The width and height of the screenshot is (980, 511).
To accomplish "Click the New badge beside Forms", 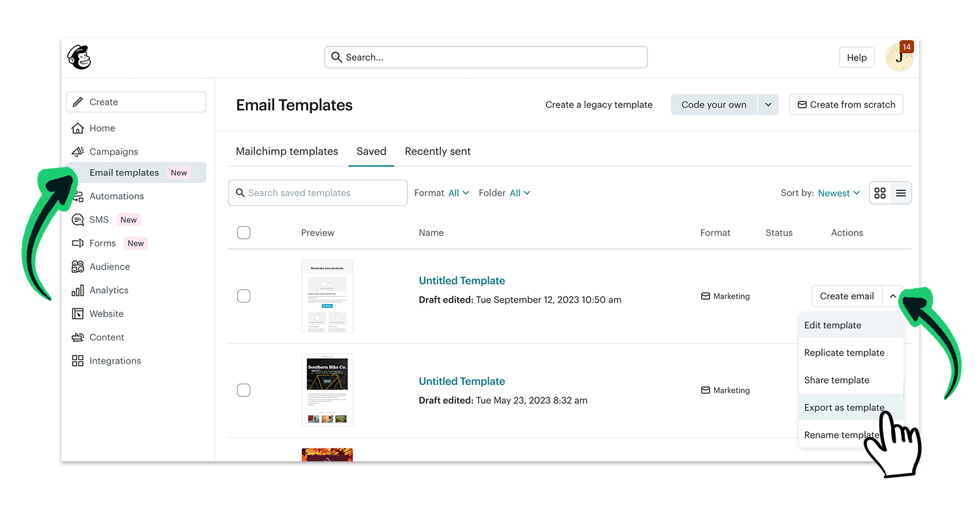I will [136, 243].
